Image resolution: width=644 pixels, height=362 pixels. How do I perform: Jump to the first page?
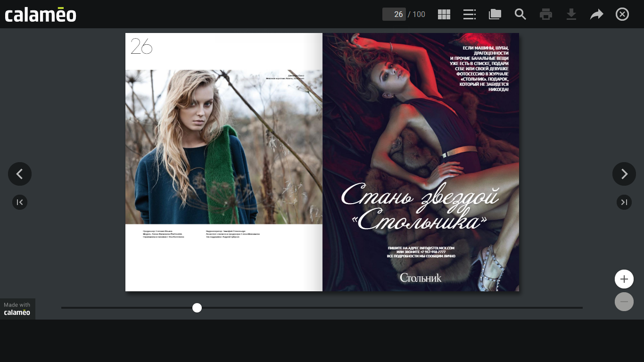point(20,202)
